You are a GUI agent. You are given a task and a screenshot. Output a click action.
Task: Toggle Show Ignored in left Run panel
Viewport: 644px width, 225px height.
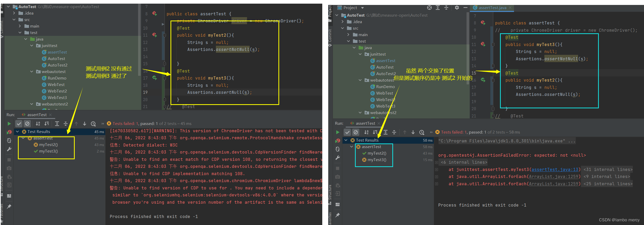click(27, 124)
